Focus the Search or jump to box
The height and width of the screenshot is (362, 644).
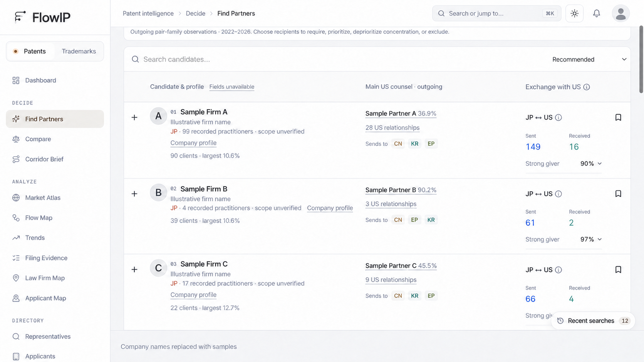pos(496,13)
